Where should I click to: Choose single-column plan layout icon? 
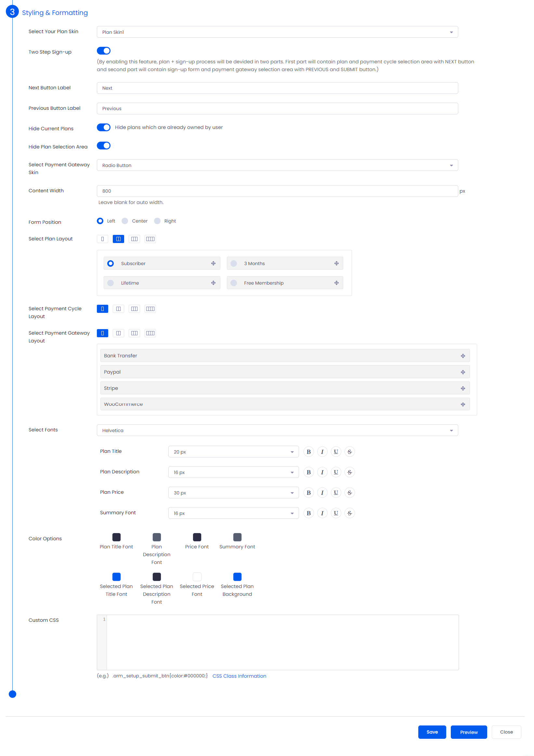tap(102, 239)
